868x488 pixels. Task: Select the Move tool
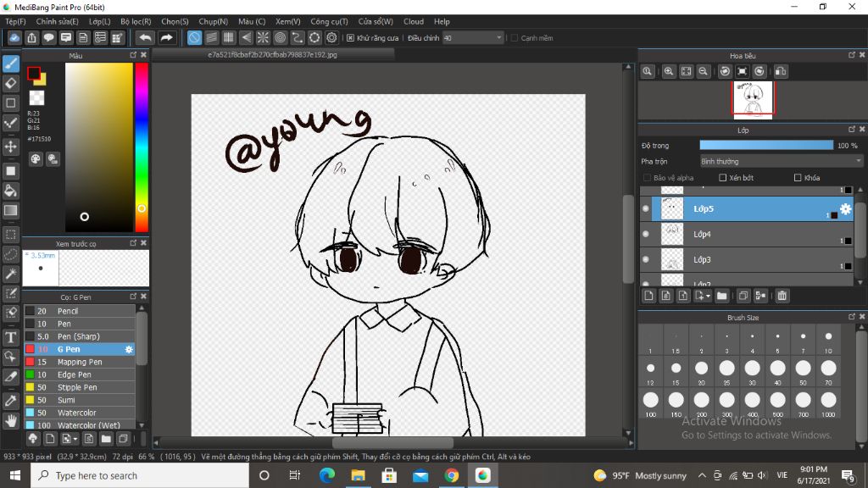pyautogui.click(x=10, y=147)
